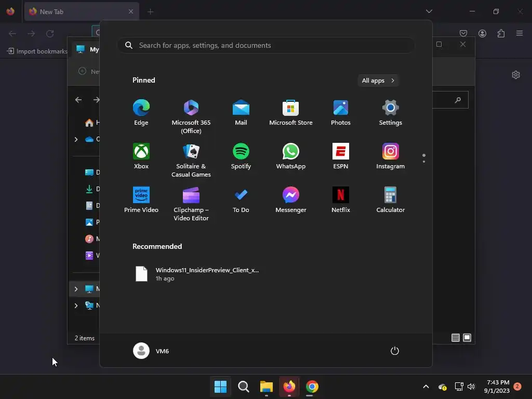
Task: Expand This PC tree node in Explorer
Action: point(76,289)
